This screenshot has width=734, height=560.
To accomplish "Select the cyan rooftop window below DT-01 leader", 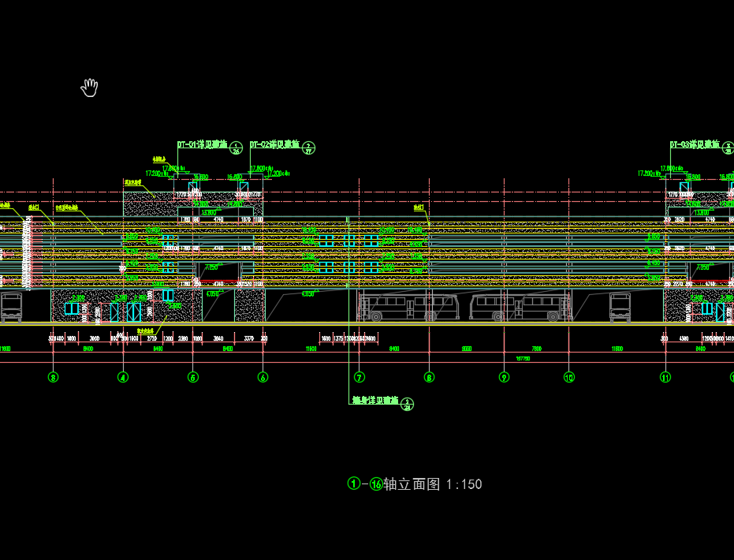I will tap(193, 187).
